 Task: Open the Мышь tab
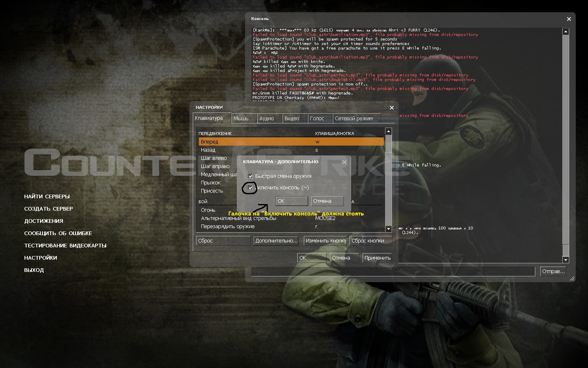244,119
